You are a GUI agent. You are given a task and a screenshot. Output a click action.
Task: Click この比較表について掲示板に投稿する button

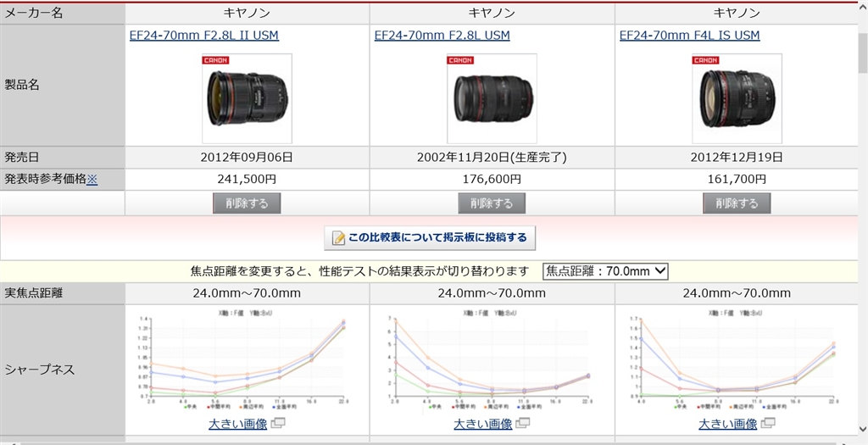pos(430,238)
